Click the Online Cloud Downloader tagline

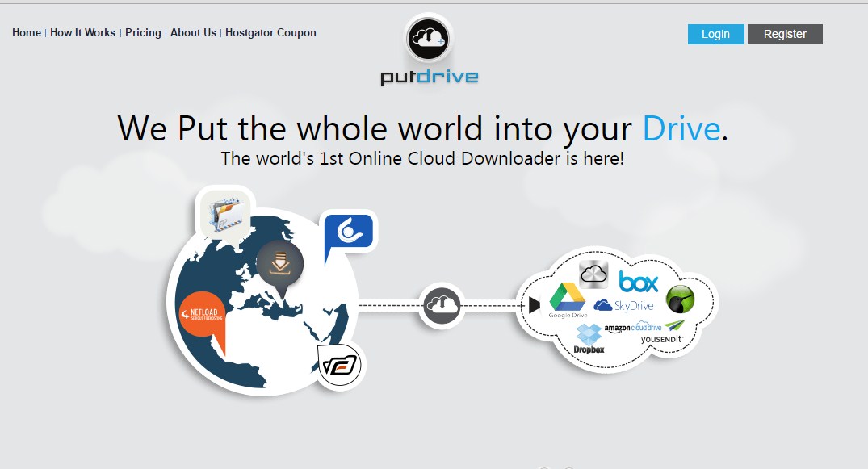[x=423, y=158]
